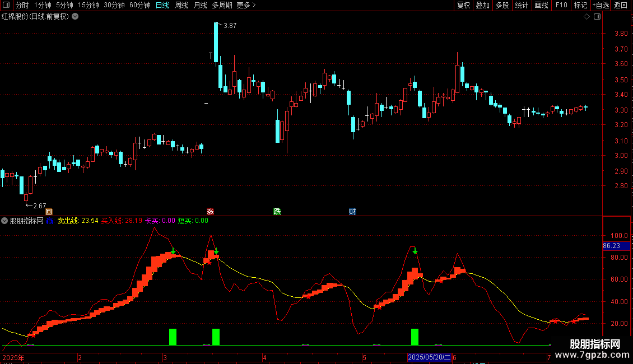Switch to 月线 monthly chart
633x364 pixels.
pyautogui.click(x=200, y=5)
